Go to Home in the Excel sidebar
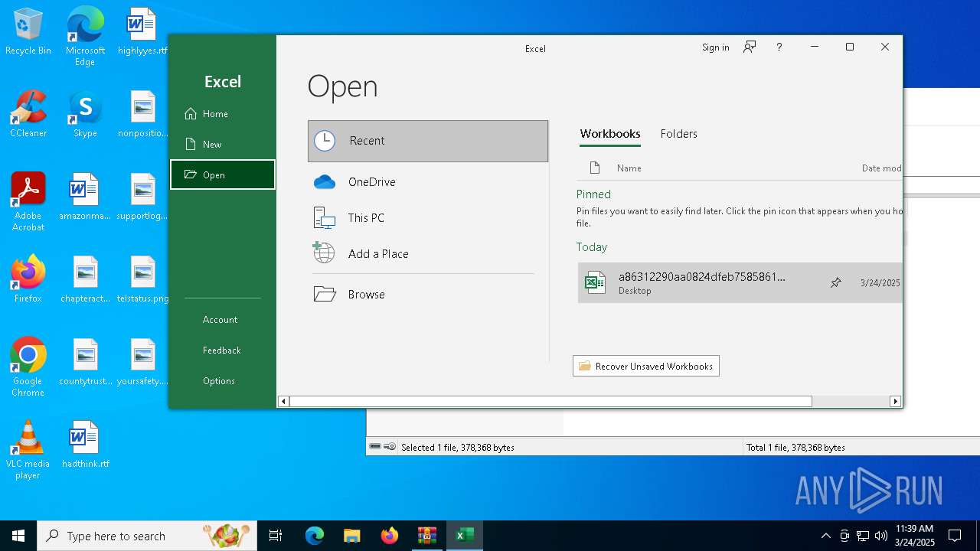Image resolution: width=980 pixels, height=551 pixels. [222, 114]
